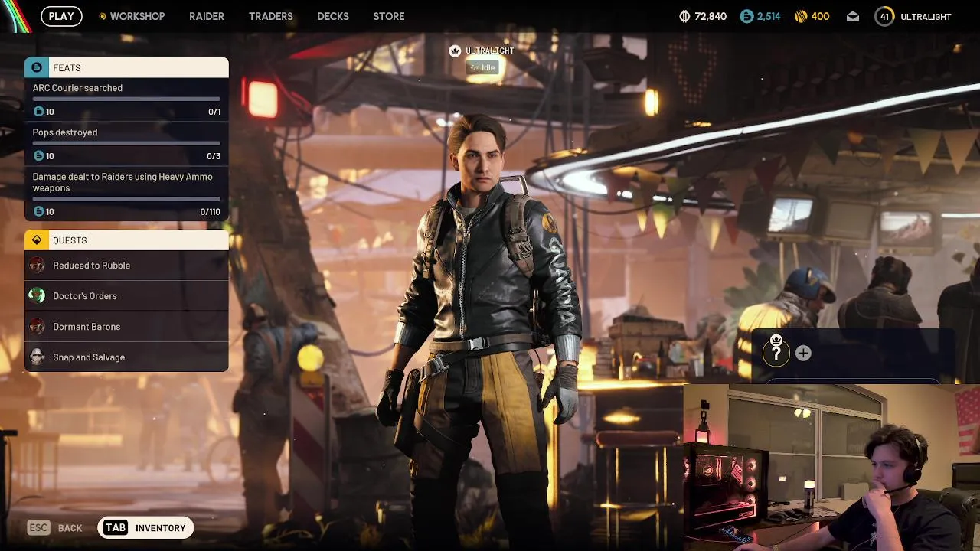Viewport: 980px width, 551px height.
Task: Click the ULTRALIGHT nameplate above the character
Action: [489, 51]
